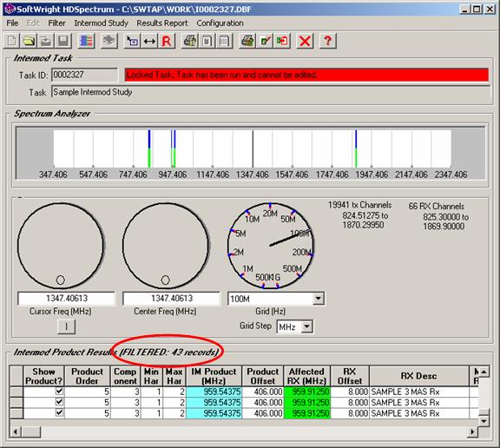This screenshot has height=448, width=500.
Task: Click the first row's cyan 959.54375 cell
Action: click(x=214, y=392)
